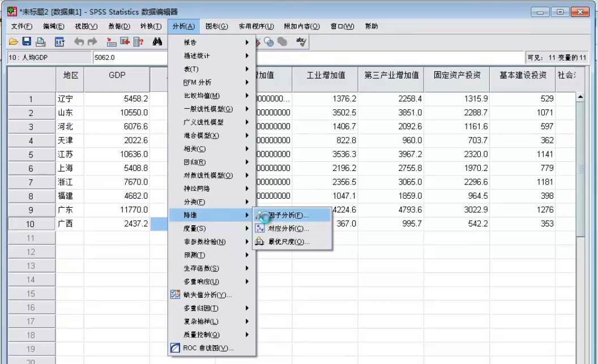Open the 转换(T) menu
The width and height of the screenshot is (598, 364).
[x=151, y=26]
